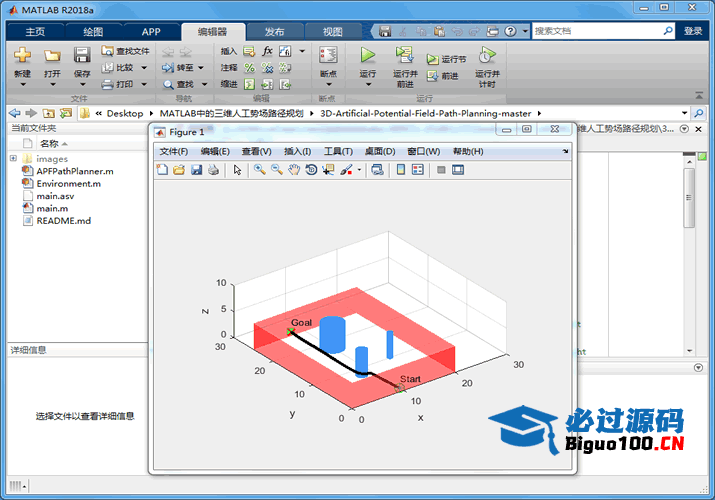This screenshot has width=715, height=500.
Task: Switch to the Publish (发布) tab
Action: pyautogui.click(x=275, y=31)
